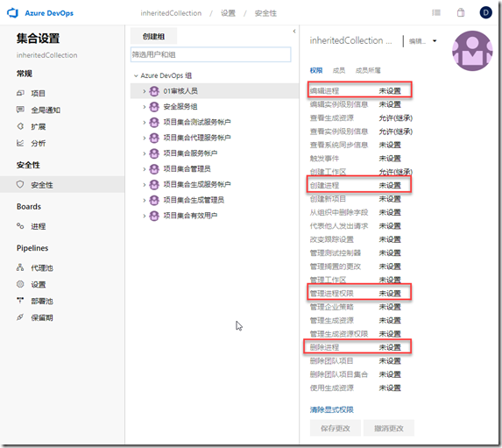Expand the 项目集合服务帐户 group
The width and height of the screenshot is (502, 448).
pyautogui.click(x=144, y=153)
